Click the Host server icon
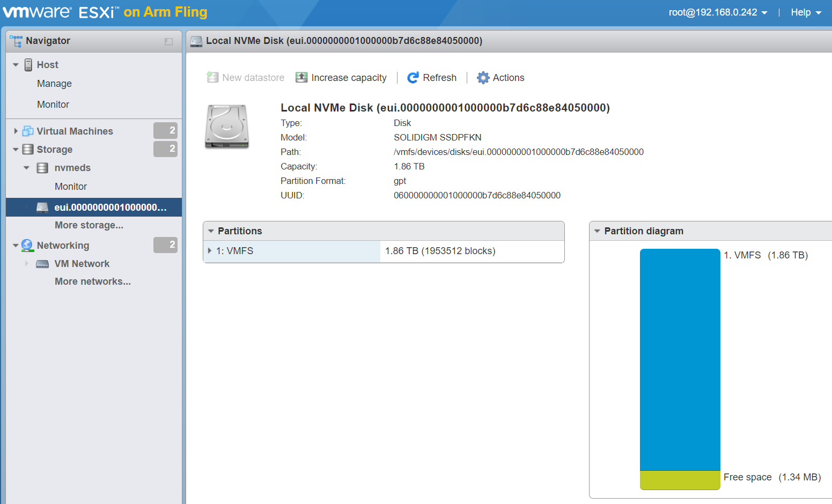Viewport: 832px width, 504px height. tap(28, 65)
